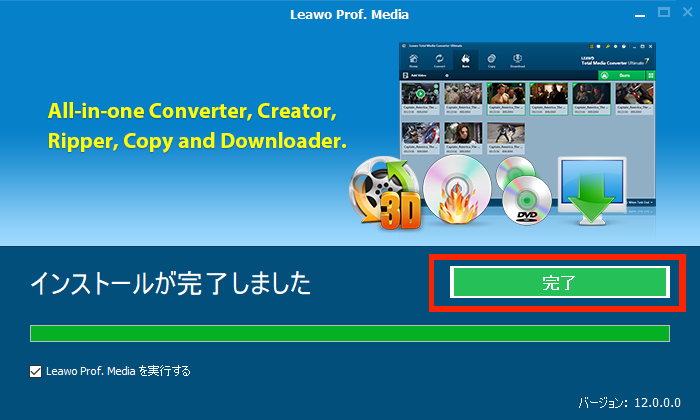Uncheck the Leawo Prof. Media を実行する checkbox
This screenshot has height=420, width=700.
(x=36, y=371)
